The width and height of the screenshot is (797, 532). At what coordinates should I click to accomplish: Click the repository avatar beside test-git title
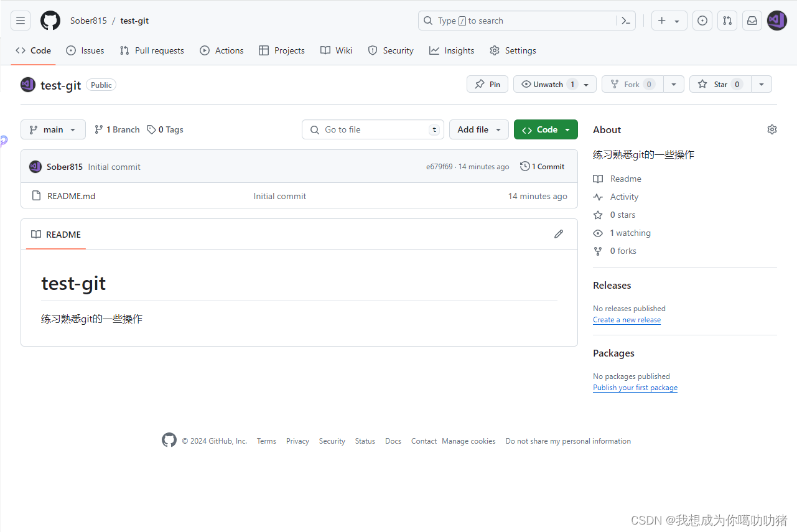click(28, 85)
